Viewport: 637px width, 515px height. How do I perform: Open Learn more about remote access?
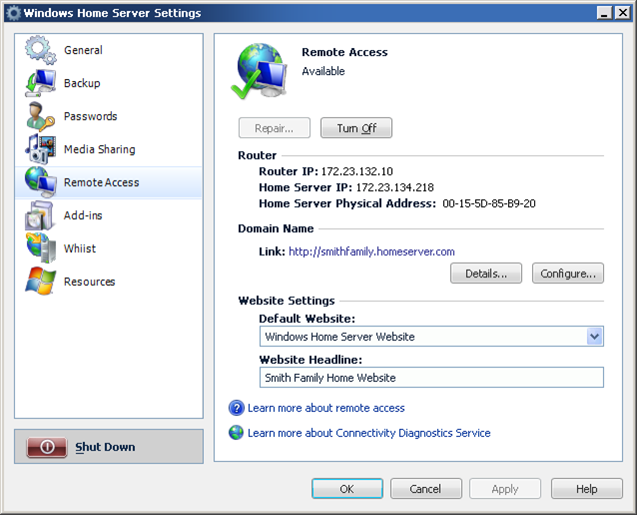tap(326, 408)
